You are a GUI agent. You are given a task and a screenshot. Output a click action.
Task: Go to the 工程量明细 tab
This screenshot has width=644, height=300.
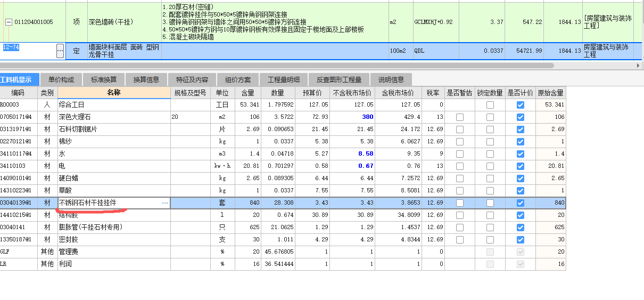(x=284, y=80)
